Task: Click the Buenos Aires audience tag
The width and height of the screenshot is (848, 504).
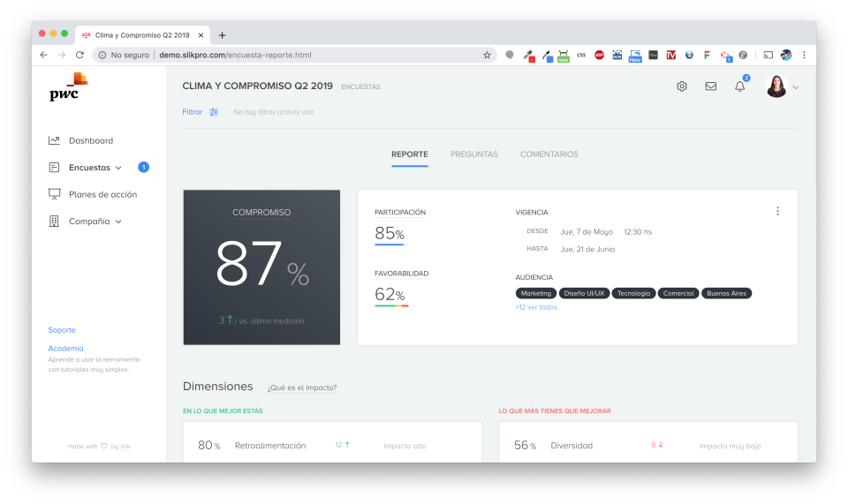Action: tap(726, 293)
